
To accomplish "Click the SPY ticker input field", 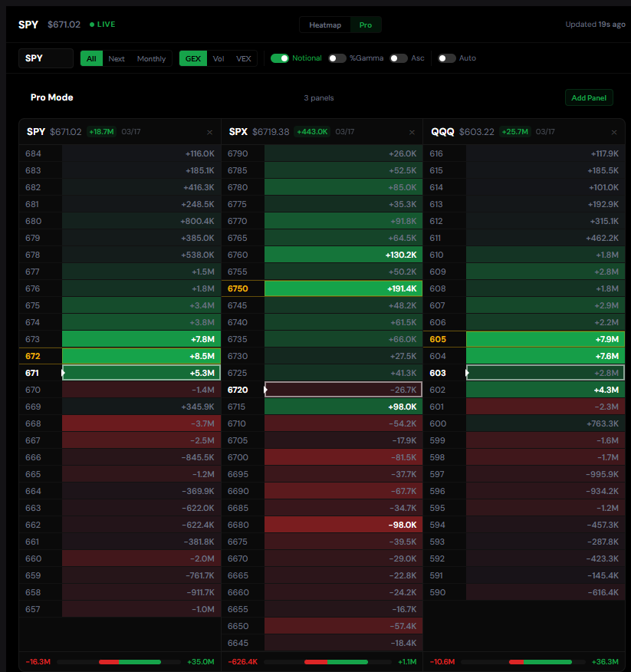I will coord(46,58).
